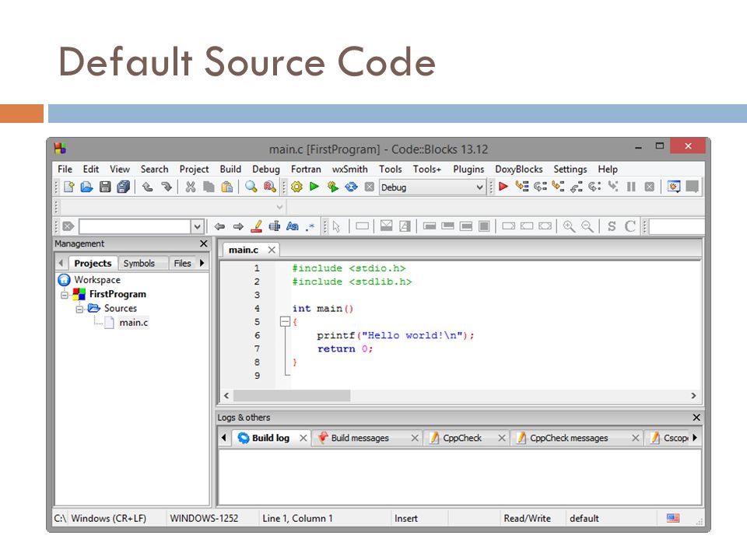Click the Next line debug icon

coord(540,187)
